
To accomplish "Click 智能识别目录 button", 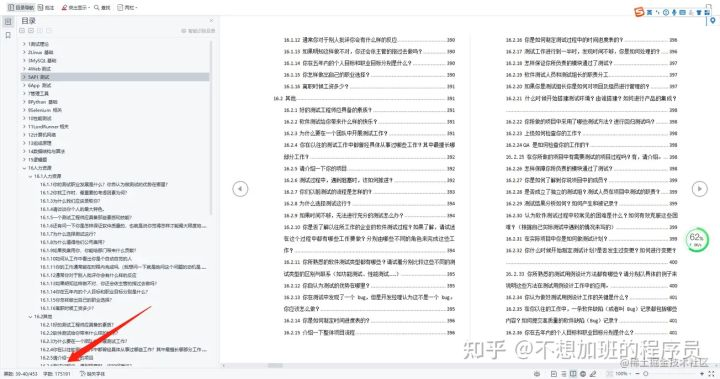I will coord(198,31).
